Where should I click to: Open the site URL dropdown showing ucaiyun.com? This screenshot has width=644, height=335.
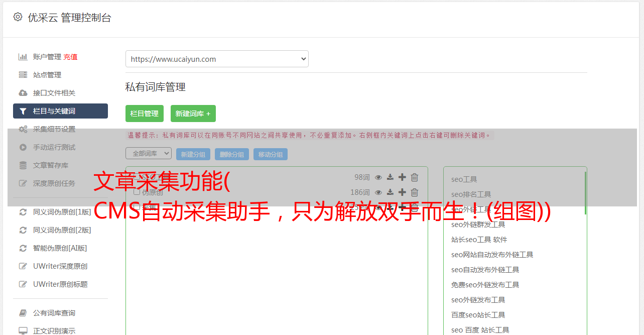coord(217,59)
